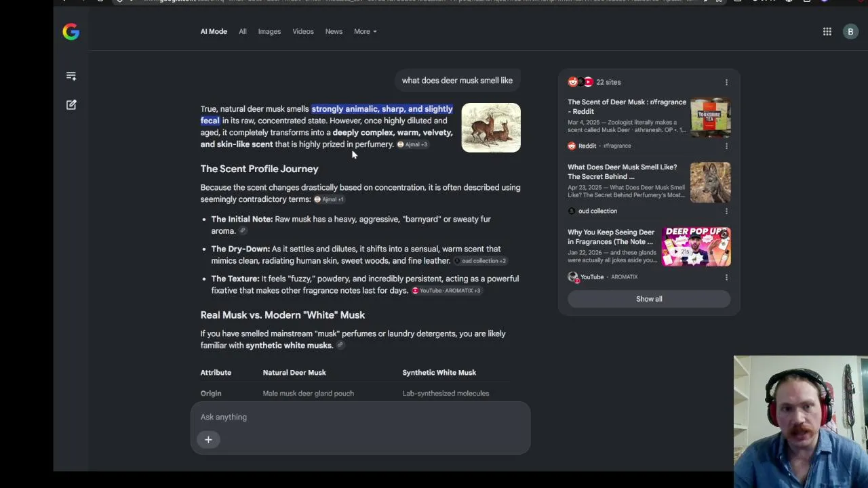
Task: Click the bold text 'The Initial Note:'
Action: tap(242, 220)
